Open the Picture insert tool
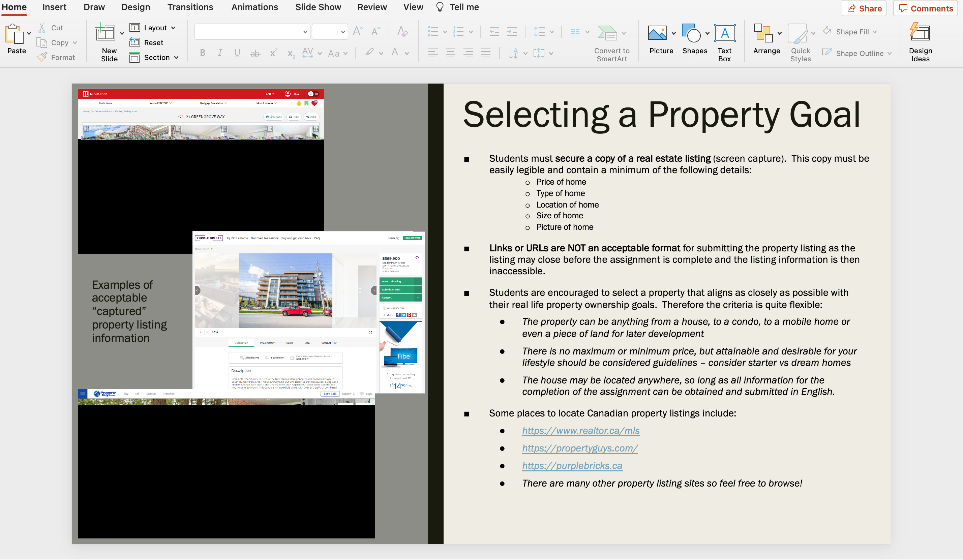This screenshot has height=560, width=963. coord(661,40)
